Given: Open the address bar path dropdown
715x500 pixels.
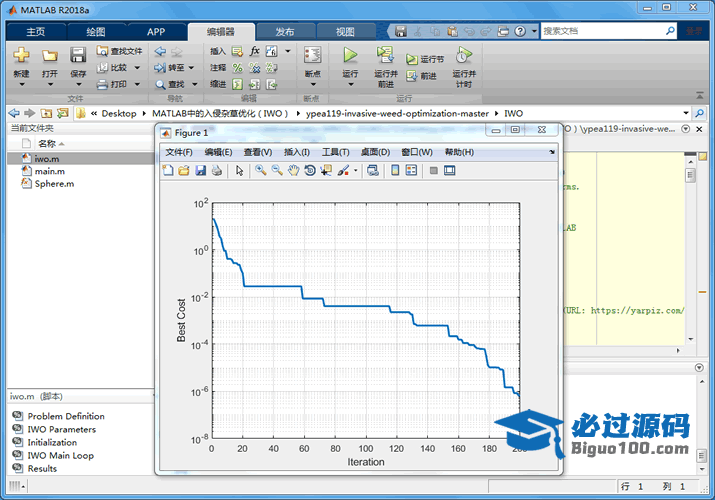Looking at the screenshot, I should coord(686,113).
